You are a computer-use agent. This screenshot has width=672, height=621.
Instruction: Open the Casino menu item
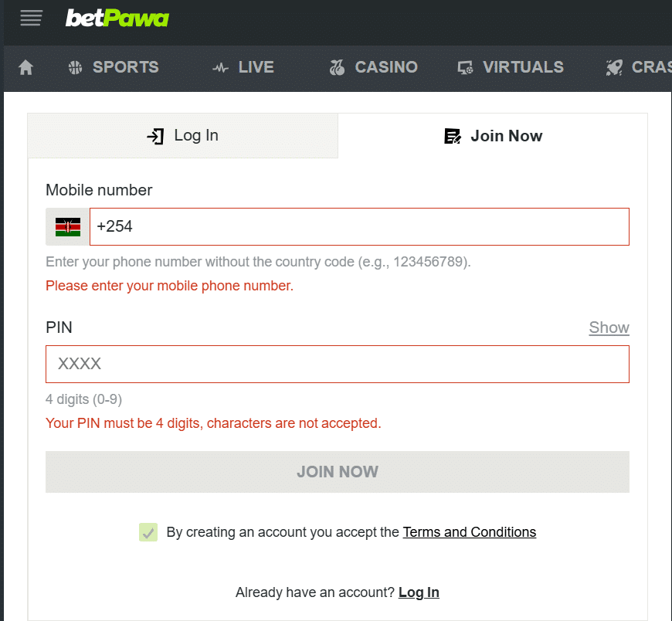[386, 67]
